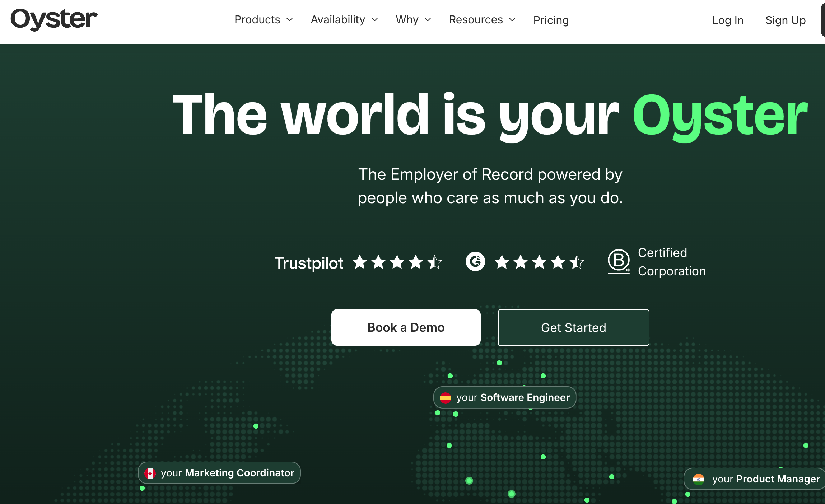Click the Canada flag icon on Marketing Coordinator tag

pos(150,473)
